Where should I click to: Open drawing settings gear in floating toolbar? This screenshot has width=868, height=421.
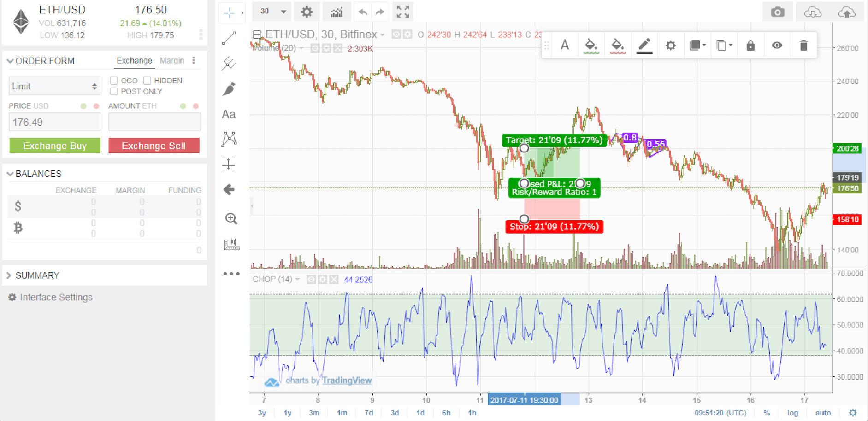click(x=671, y=45)
